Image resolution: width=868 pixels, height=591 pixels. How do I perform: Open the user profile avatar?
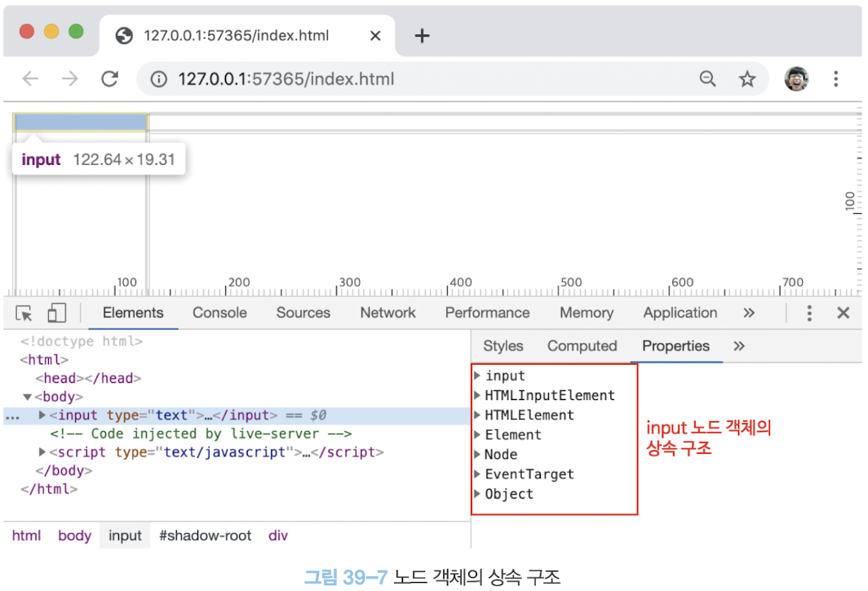click(x=796, y=78)
